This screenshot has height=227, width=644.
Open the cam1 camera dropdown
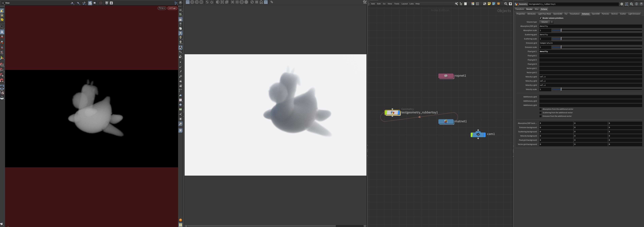172,8
